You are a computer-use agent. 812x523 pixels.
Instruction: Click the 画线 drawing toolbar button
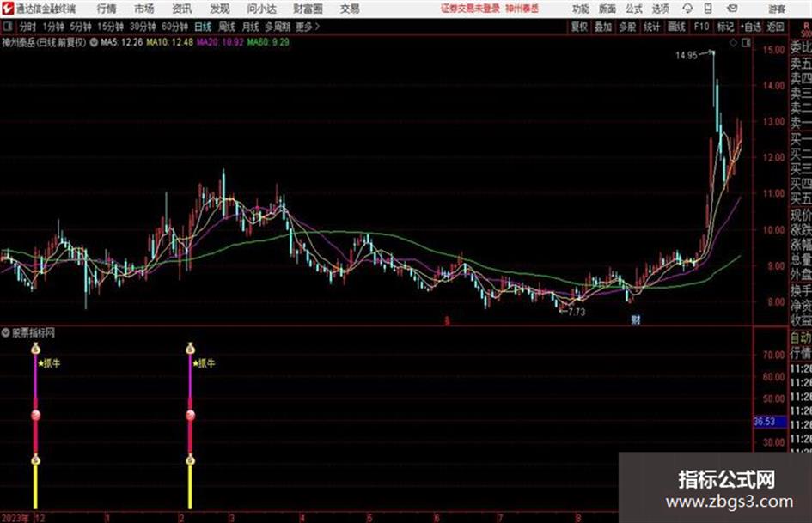point(676,27)
